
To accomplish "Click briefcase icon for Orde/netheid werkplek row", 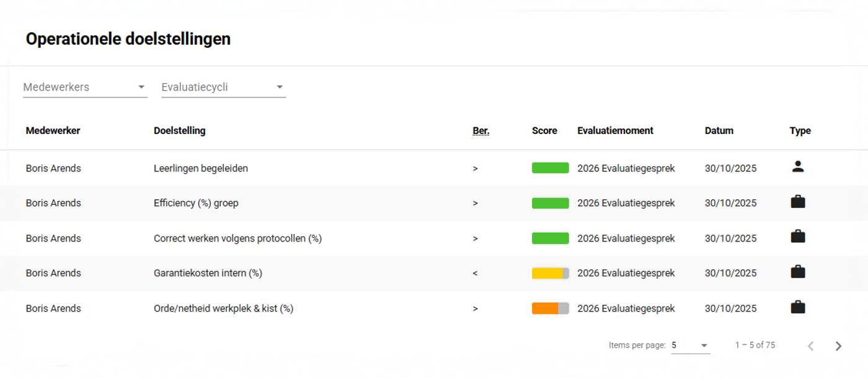I will [798, 307].
